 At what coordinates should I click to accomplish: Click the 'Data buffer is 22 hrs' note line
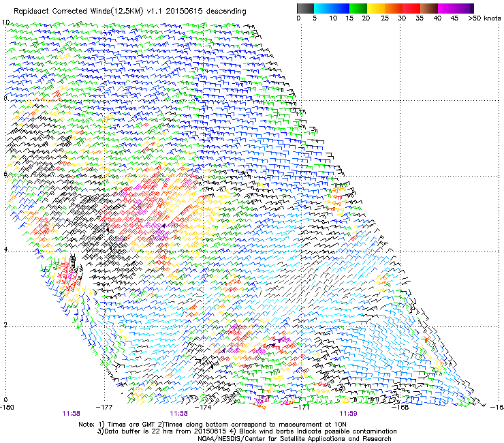tap(247, 431)
